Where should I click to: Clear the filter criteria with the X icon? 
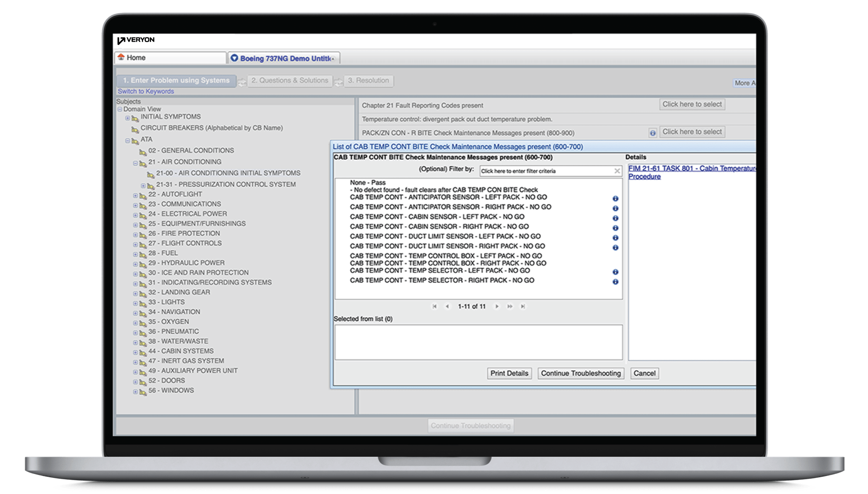click(617, 171)
